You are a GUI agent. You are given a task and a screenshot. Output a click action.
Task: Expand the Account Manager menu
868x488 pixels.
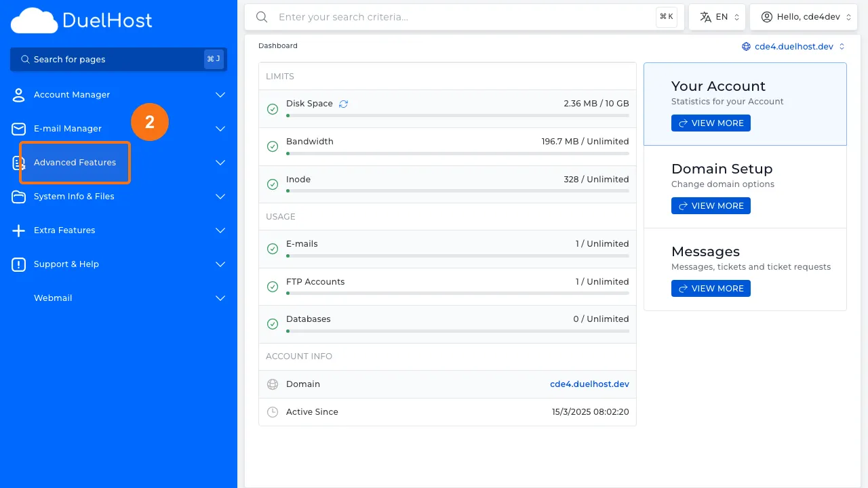coord(220,95)
